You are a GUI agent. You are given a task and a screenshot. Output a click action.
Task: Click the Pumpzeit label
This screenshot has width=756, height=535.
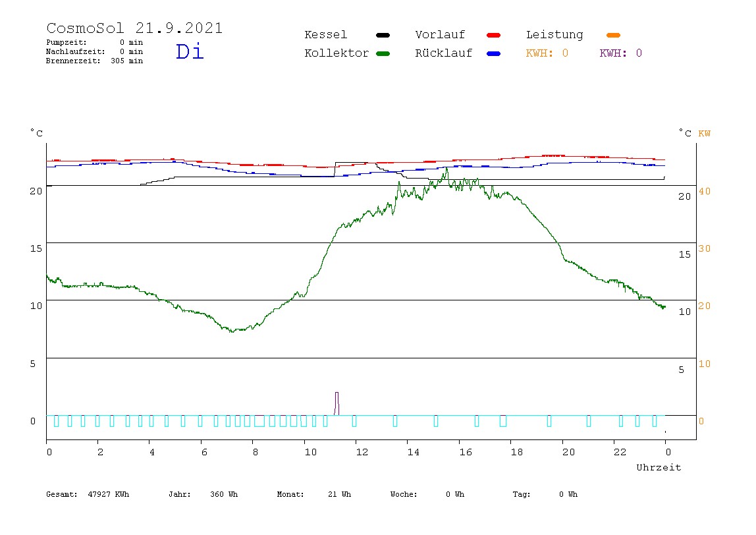point(67,42)
